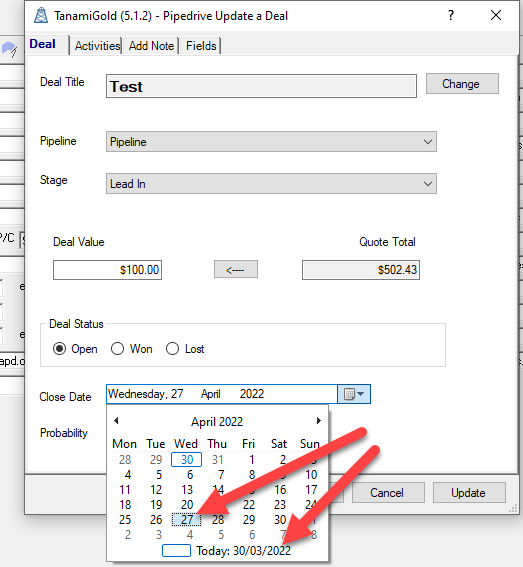
Task: Click the Deal Title field showing Test
Action: pos(261,86)
